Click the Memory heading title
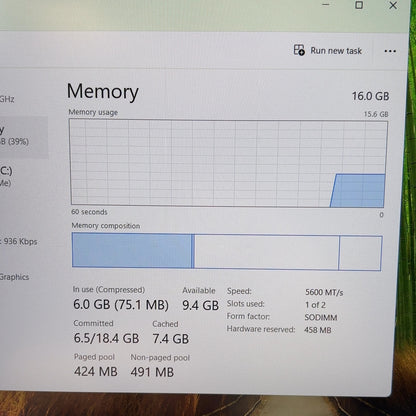This screenshot has width=416, height=416. tap(103, 91)
